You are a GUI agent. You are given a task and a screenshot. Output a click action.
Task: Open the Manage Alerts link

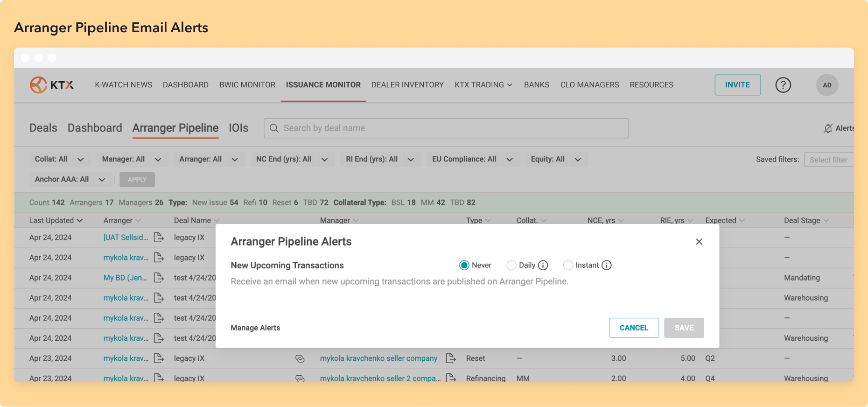255,328
